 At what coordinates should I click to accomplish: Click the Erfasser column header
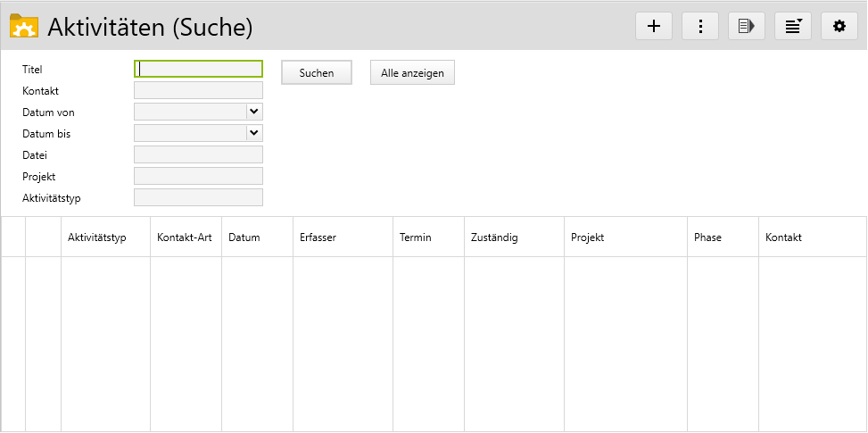click(318, 237)
